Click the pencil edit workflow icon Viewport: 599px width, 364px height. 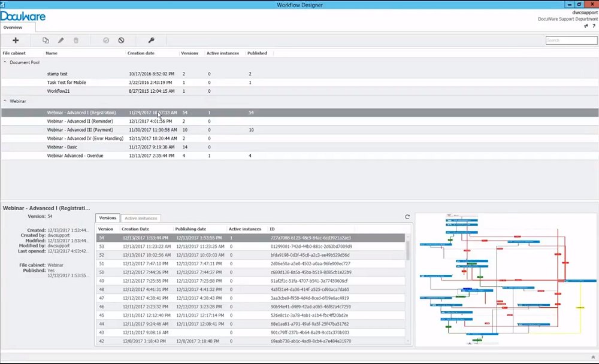pos(60,40)
